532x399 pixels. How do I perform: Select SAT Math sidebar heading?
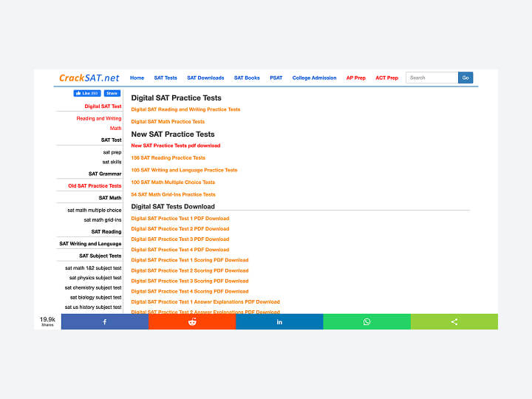click(x=110, y=198)
